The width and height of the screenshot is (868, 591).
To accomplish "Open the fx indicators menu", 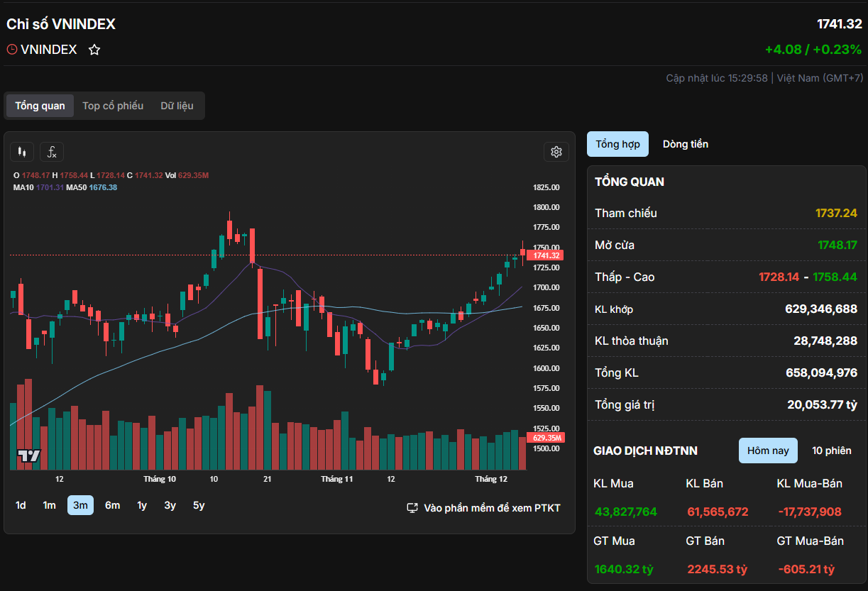I will pyautogui.click(x=52, y=152).
